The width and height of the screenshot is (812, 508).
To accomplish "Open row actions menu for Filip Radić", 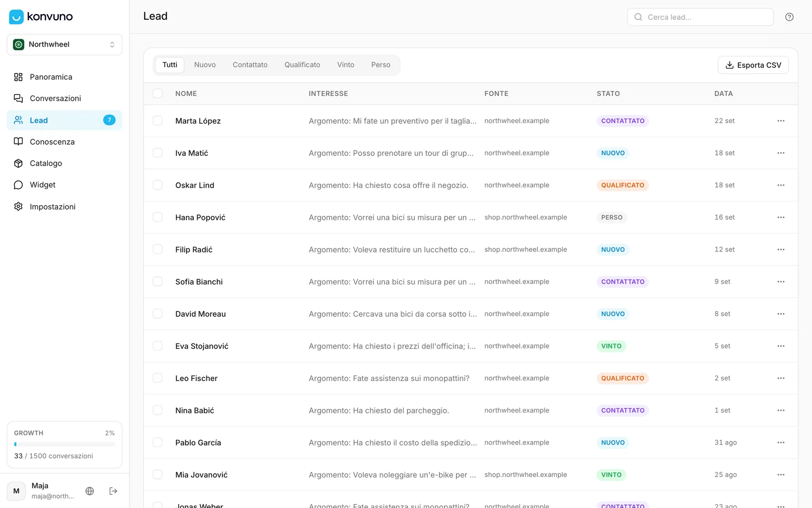I will click(781, 249).
